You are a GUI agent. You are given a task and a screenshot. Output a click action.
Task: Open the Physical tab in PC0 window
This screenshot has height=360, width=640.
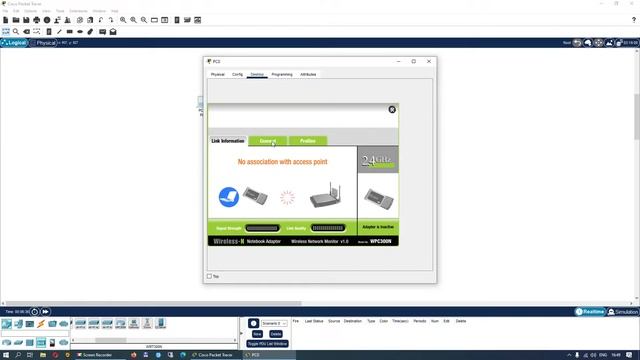[218, 74]
